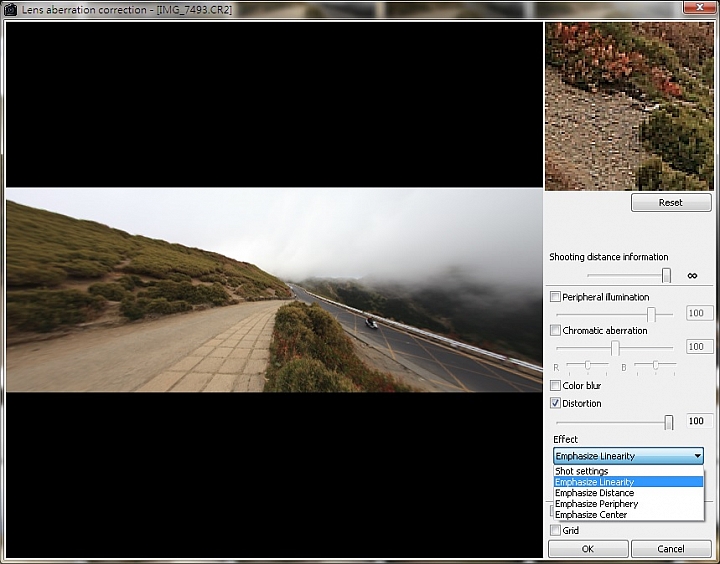
Task: Enable the Chromatic aberration checkbox
Action: 555,330
